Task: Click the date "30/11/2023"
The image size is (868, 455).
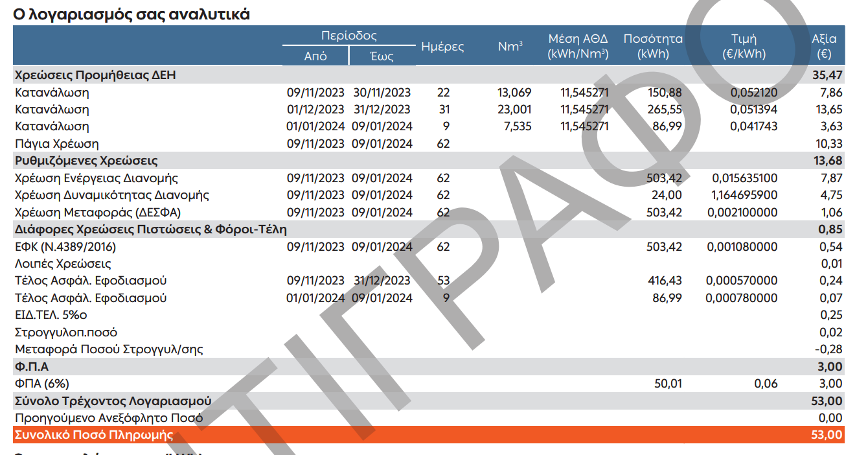Action: click(382, 93)
